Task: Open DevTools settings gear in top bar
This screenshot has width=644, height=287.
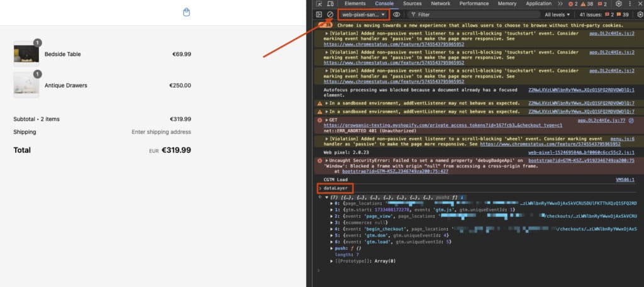Action: pos(619,4)
